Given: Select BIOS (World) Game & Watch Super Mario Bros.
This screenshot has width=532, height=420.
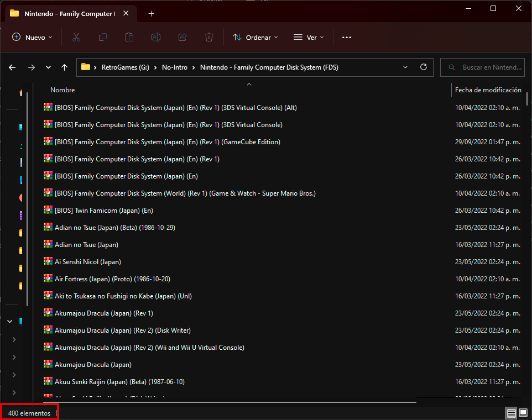Looking at the screenshot, I should (x=185, y=193).
